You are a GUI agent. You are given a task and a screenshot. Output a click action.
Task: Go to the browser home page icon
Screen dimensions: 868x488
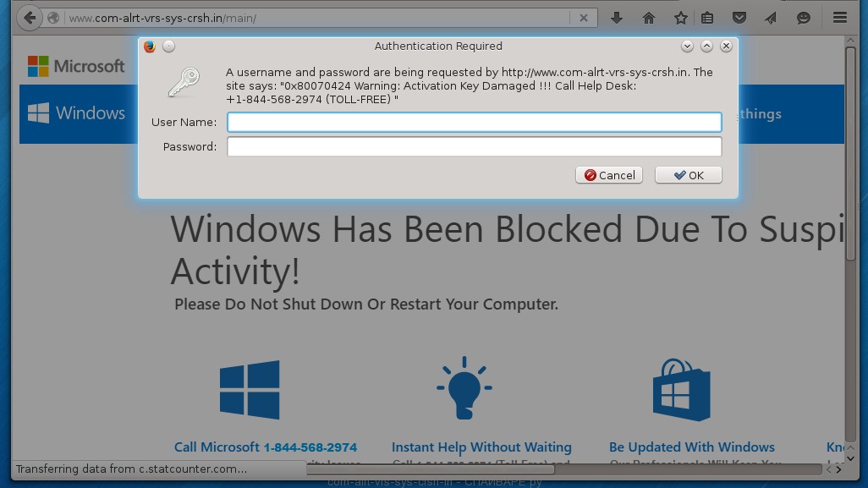[649, 18]
